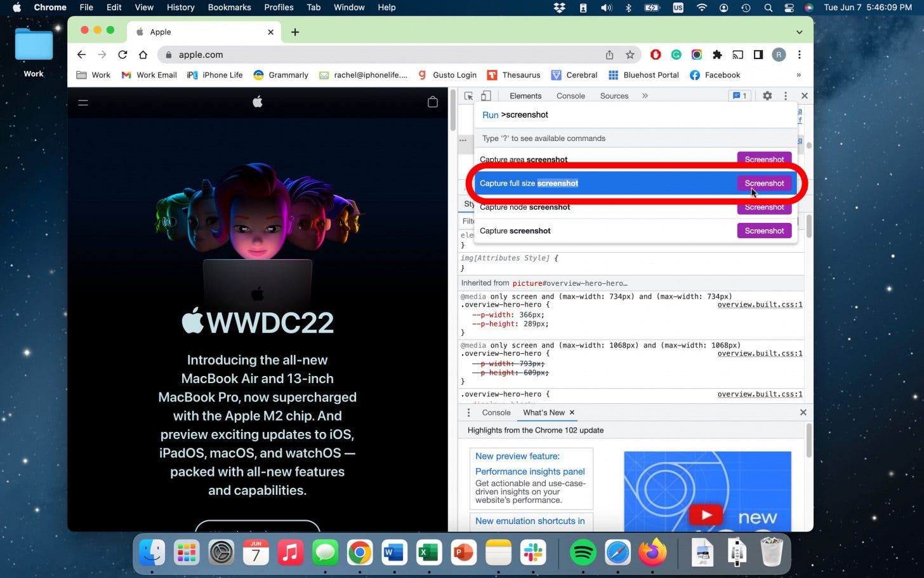
Task: Open Slack from the Dock
Action: pyautogui.click(x=533, y=553)
